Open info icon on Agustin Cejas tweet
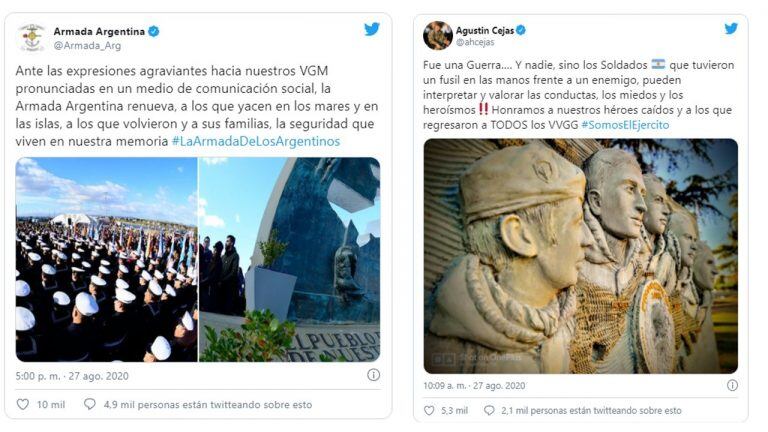The width and height of the screenshot is (768, 432). pos(732,385)
